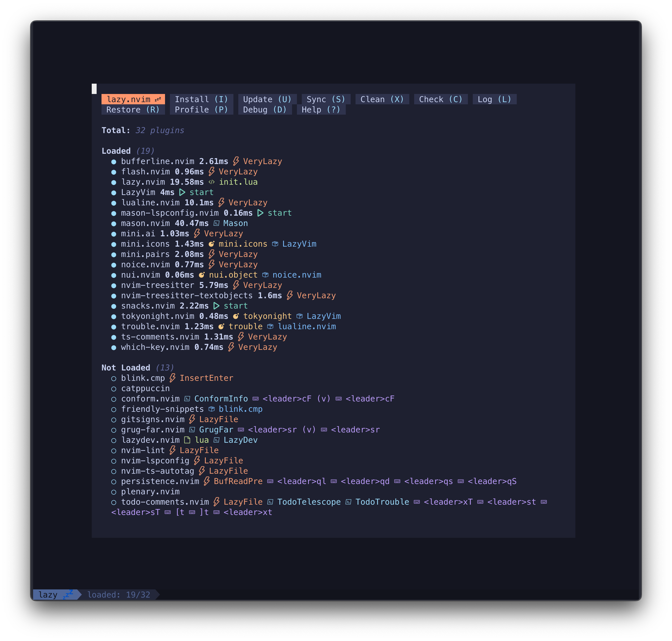
Task: Open the Profile (P) view
Action: pos(201,110)
